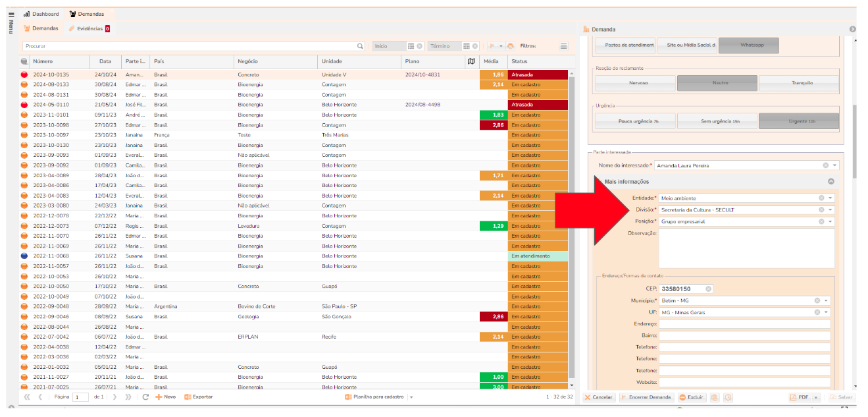Click red status dot of 2024-08-0131
Screen dimensions: 868x417
pos(24,95)
